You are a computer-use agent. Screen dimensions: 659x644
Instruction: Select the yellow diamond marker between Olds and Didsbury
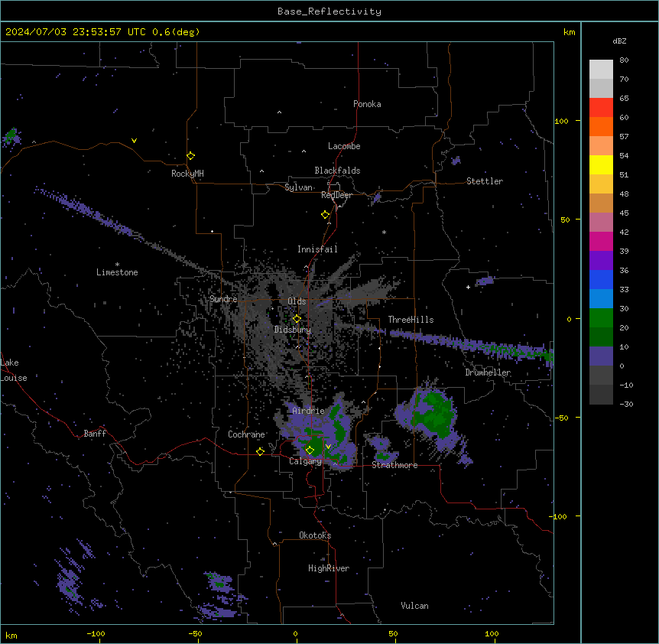tap(297, 319)
